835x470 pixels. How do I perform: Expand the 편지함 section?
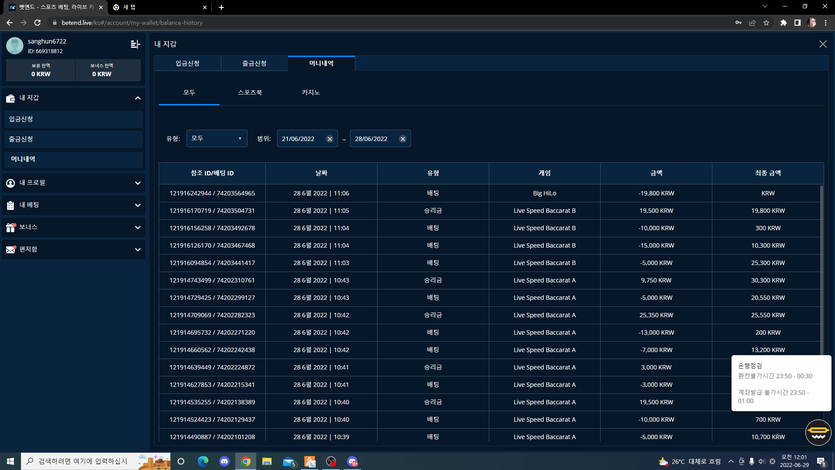137,250
